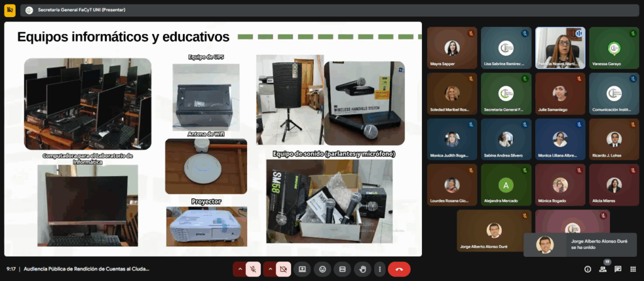The height and width of the screenshot is (281, 644).
Task: Toggle the muted microphone button
Action: (253, 269)
